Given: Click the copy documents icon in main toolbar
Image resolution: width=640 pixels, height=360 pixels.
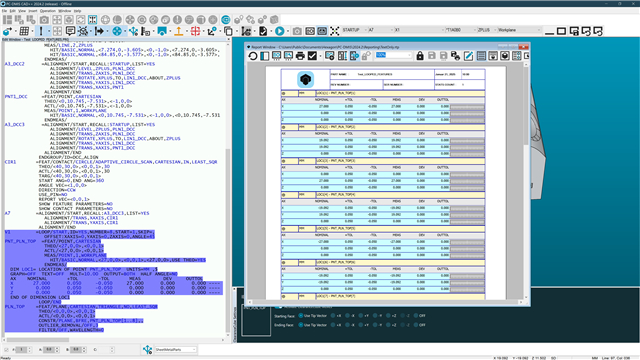Looking at the screenshot, I should point(229,31).
